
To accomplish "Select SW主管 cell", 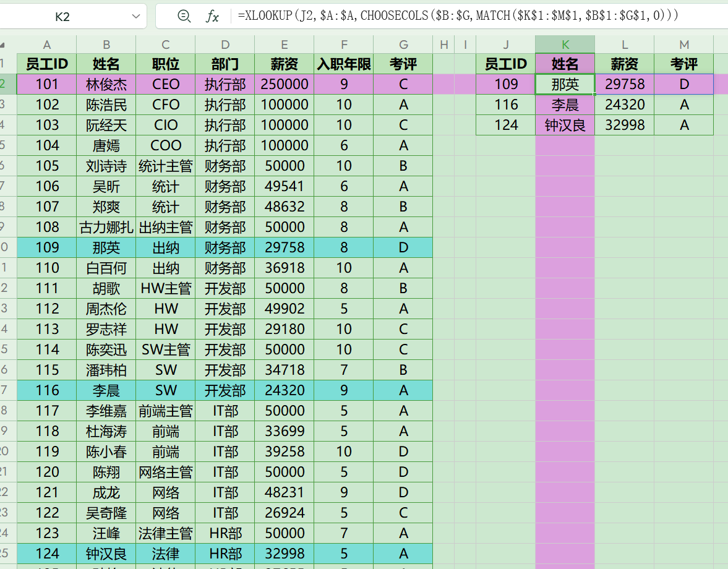I will 166,349.
